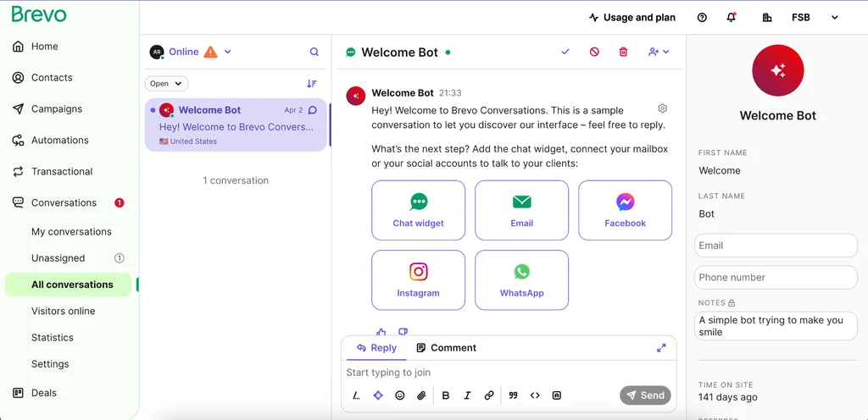Viewport: 868px width, 420px height.
Task: Click the Email field in contact panel
Action: pyautogui.click(x=776, y=246)
